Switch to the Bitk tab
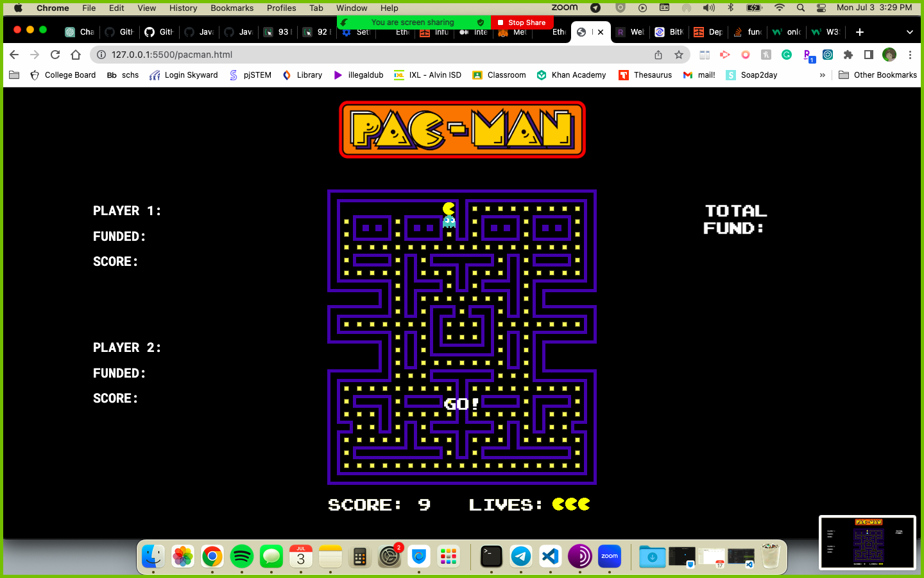Image resolution: width=924 pixels, height=578 pixels. [x=669, y=32]
